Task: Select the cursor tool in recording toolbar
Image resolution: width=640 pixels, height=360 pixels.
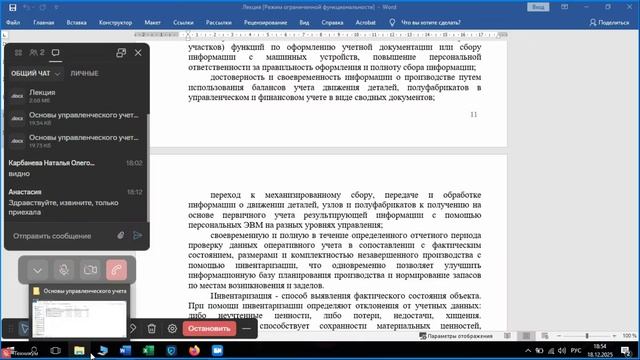Action: click(x=24, y=329)
